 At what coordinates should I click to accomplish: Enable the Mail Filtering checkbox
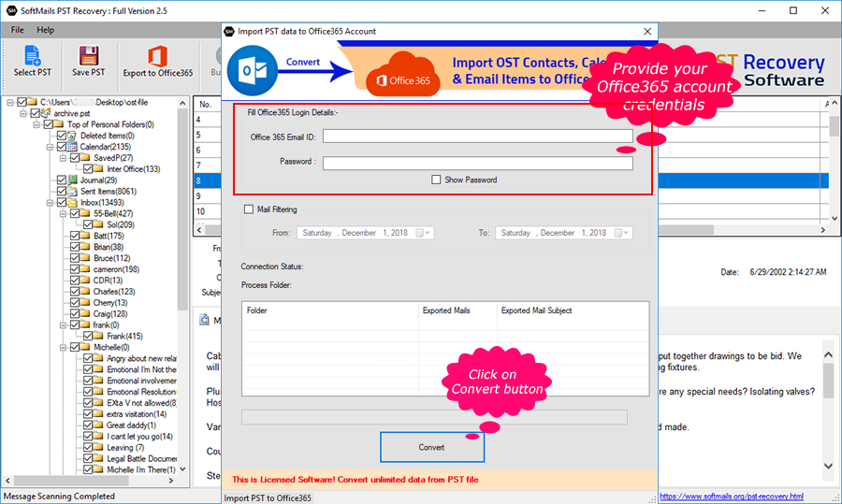coord(249,209)
